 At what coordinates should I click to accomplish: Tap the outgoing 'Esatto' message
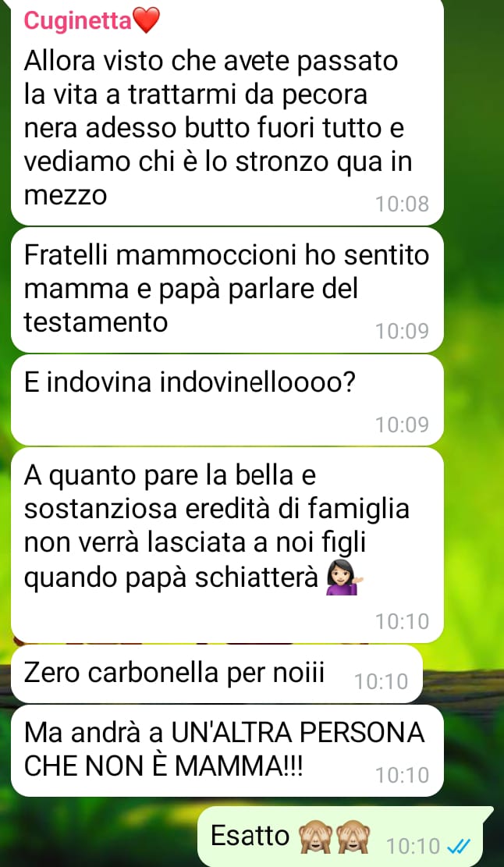346,837
